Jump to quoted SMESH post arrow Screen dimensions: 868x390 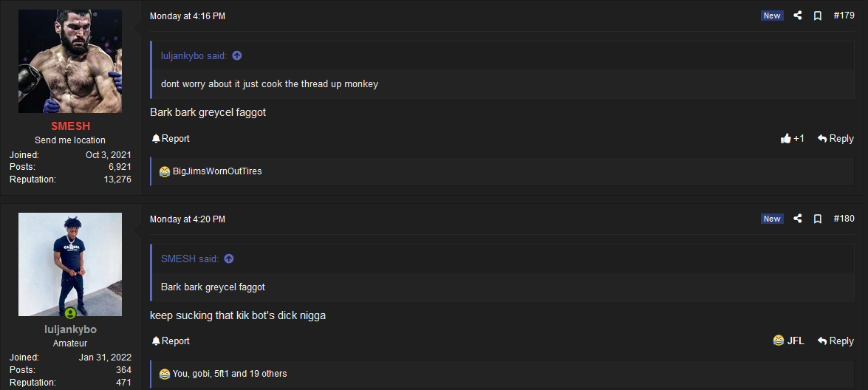click(x=228, y=259)
